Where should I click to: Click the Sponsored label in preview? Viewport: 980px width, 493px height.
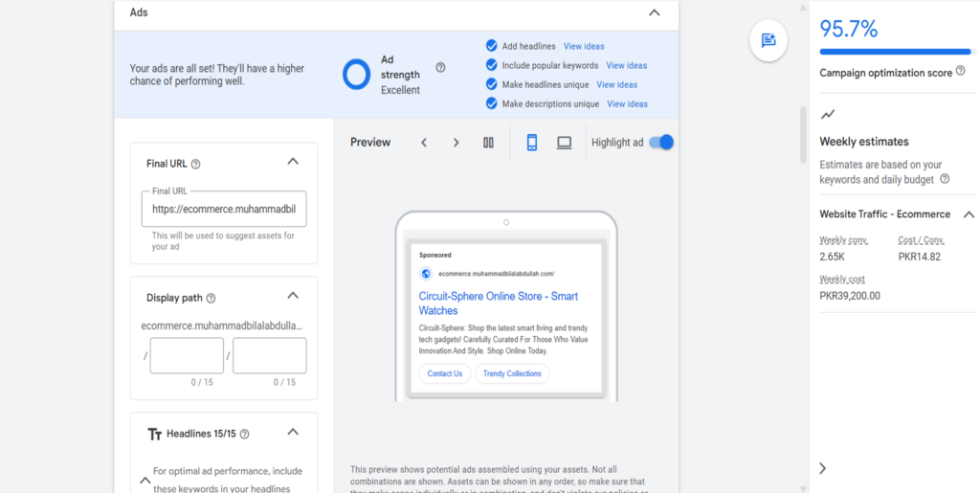tap(435, 255)
